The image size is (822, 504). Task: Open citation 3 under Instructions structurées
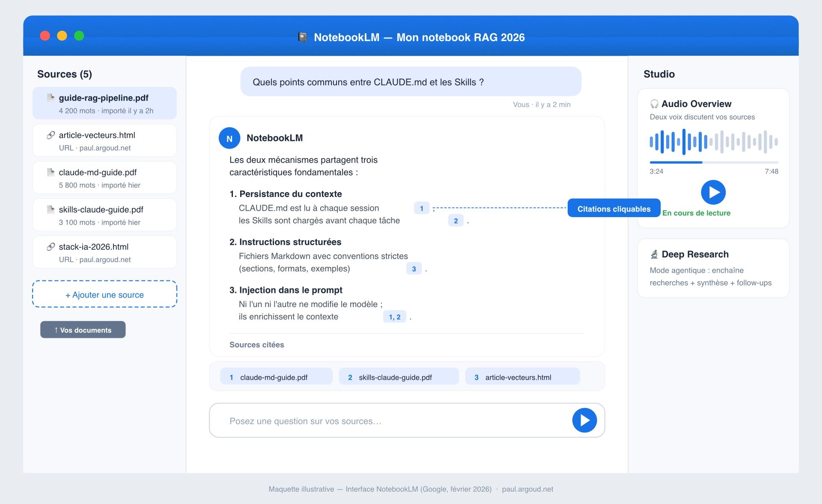[x=414, y=269]
